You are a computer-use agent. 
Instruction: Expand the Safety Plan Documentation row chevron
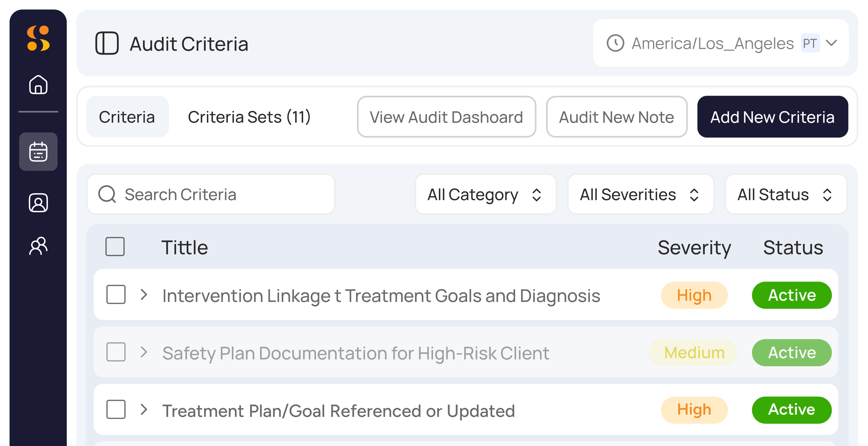pyautogui.click(x=144, y=352)
